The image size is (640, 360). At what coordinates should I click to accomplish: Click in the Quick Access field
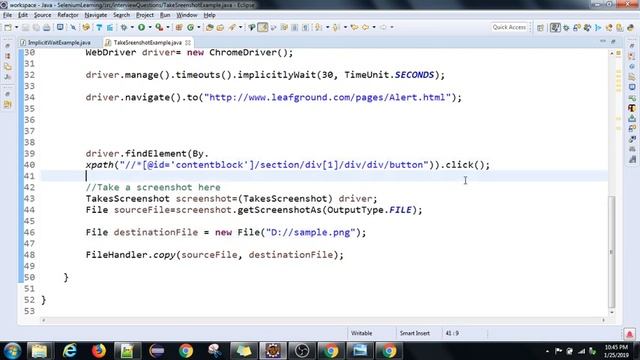(509, 27)
